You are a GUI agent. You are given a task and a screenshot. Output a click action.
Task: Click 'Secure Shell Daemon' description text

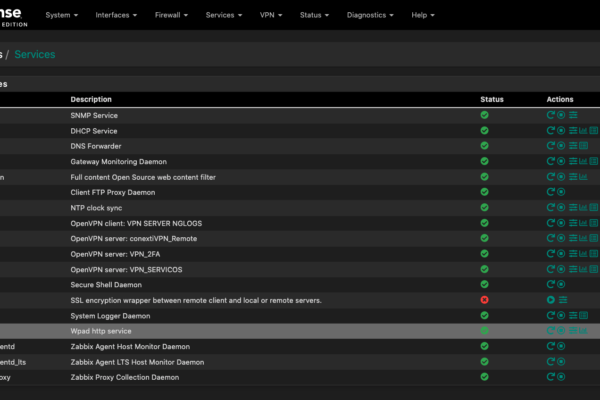106,285
